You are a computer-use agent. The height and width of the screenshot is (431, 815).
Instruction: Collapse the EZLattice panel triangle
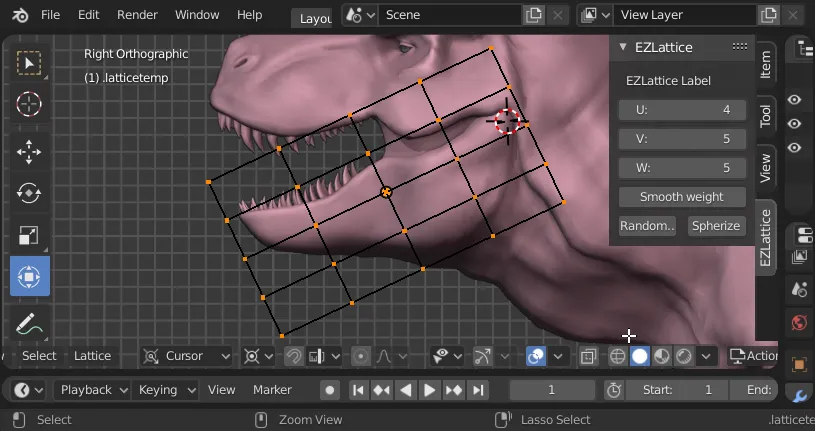tap(623, 47)
